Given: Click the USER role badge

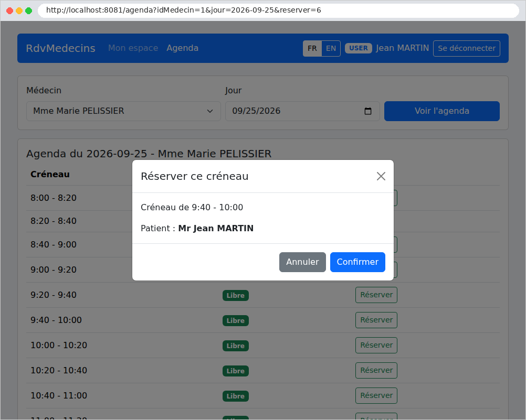Looking at the screenshot, I should point(359,48).
